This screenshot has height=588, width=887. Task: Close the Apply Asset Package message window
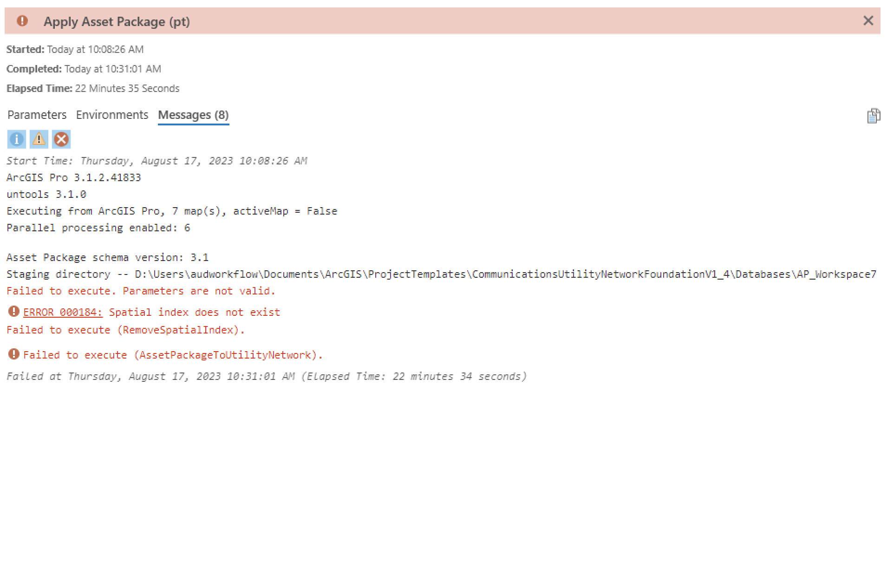(867, 21)
